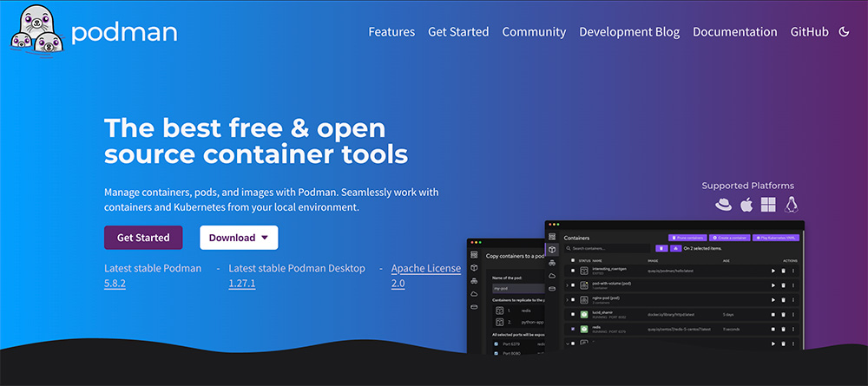Open more actions for interesting_roentgen
Image resolution: width=868 pixels, height=386 pixels.
pyautogui.click(x=793, y=271)
